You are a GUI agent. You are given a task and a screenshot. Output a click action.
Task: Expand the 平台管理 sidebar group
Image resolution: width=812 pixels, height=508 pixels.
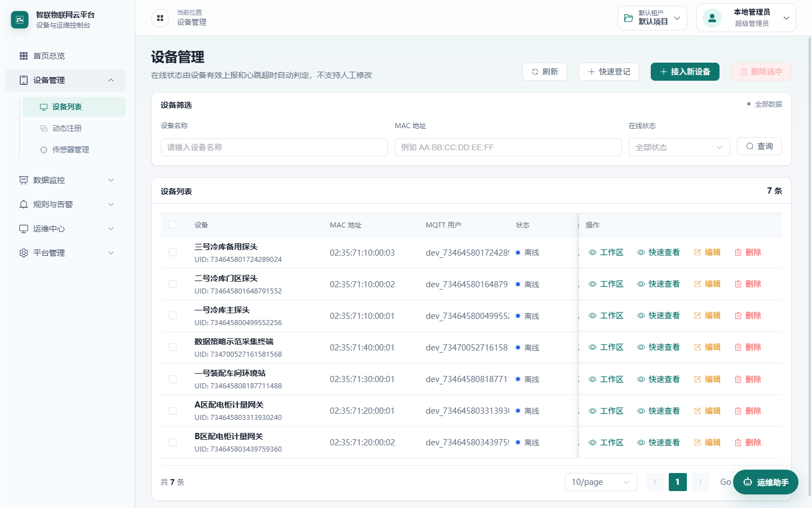coord(65,253)
